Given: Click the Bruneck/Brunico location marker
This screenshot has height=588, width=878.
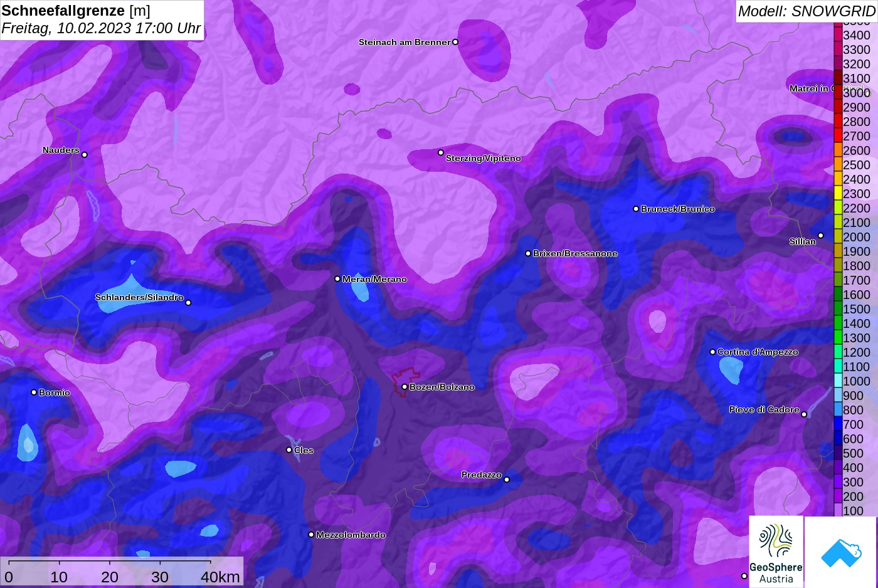Looking at the screenshot, I should pyautogui.click(x=636, y=209).
